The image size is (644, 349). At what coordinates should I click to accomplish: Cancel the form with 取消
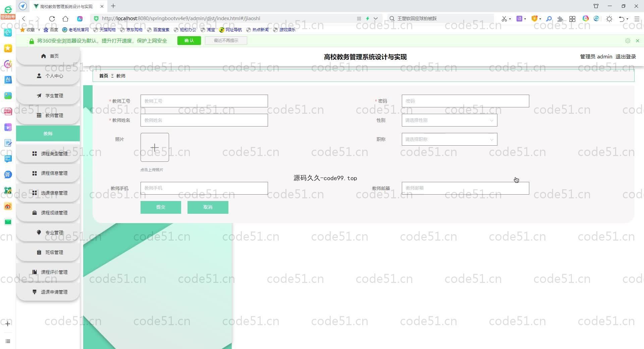[208, 207]
